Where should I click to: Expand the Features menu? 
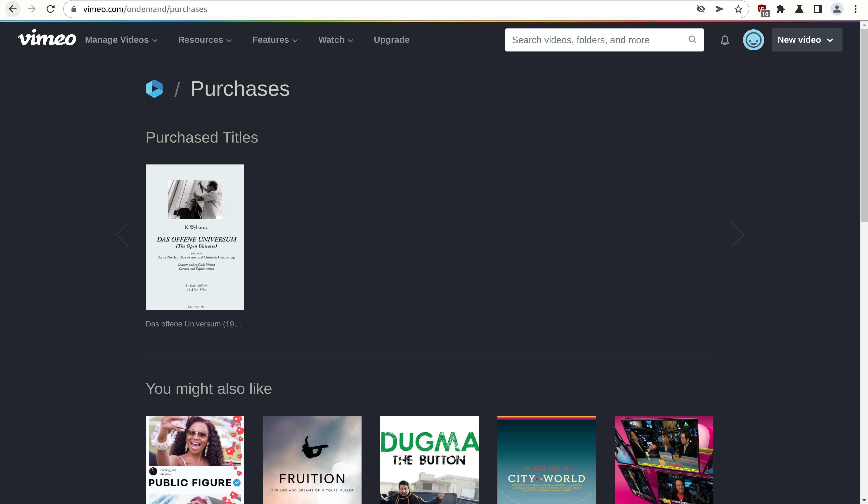point(275,40)
